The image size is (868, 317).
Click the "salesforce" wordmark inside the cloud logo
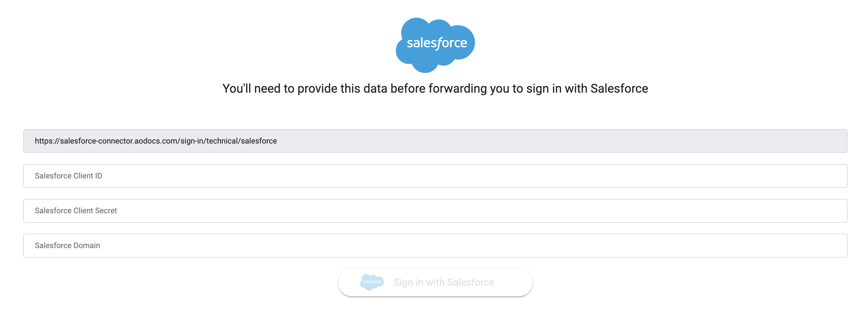437,43
